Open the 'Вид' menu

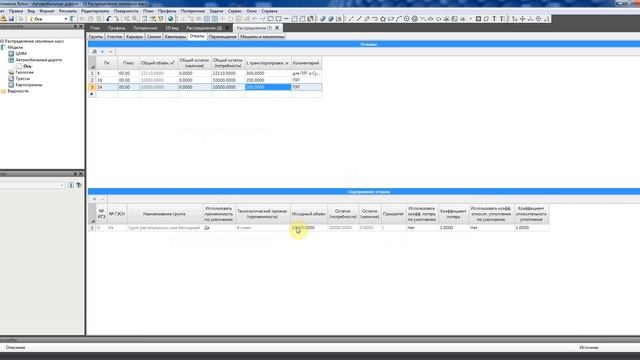point(31,11)
